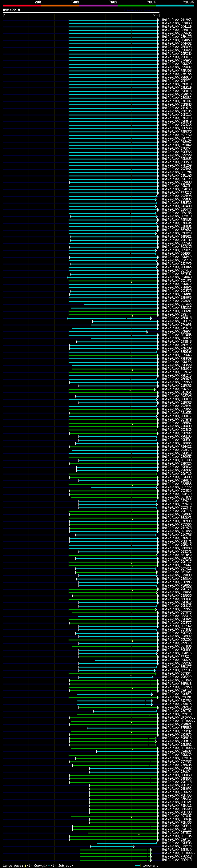The image size is (197, 868).
Task: Click hit label UniRef100_B6V686
Action: [x=177, y=33]
